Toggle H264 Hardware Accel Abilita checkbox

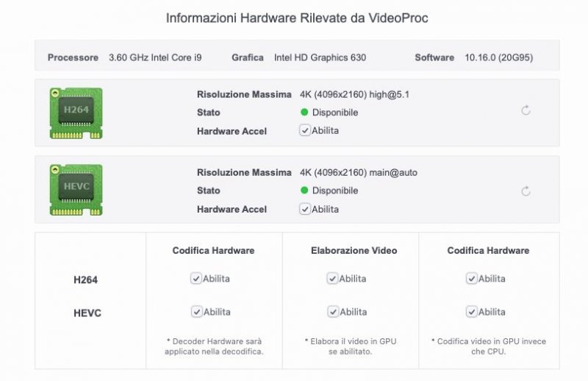305,130
